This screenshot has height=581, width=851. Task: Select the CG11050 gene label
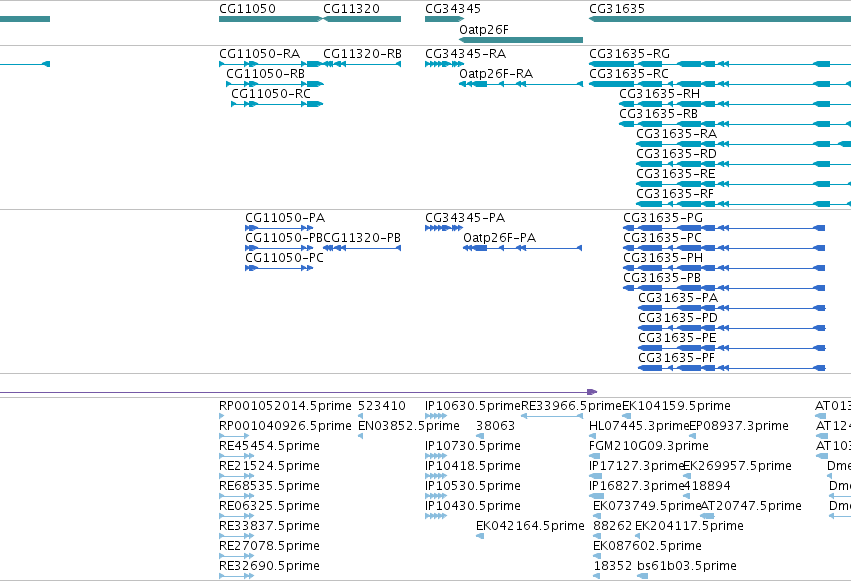247,9
